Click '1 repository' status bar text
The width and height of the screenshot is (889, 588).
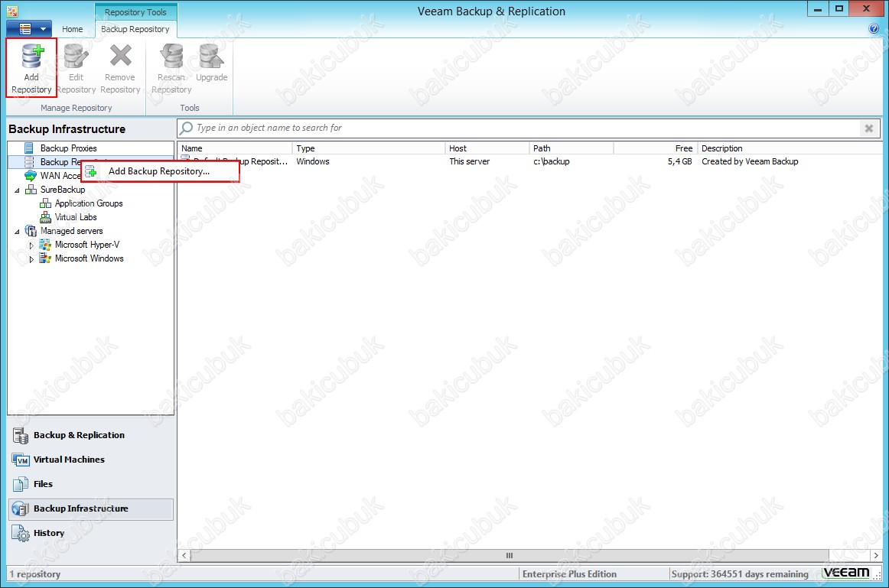34,573
